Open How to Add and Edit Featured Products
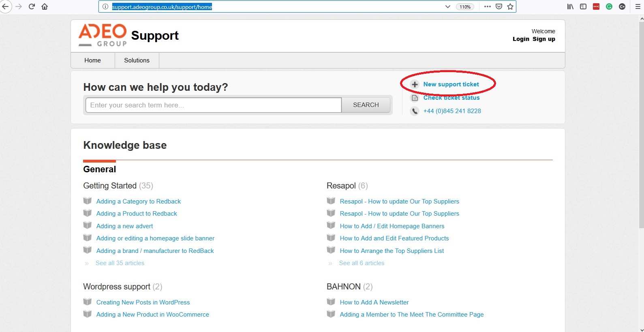This screenshot has width=644, height=332. click(x=394, y=238)
